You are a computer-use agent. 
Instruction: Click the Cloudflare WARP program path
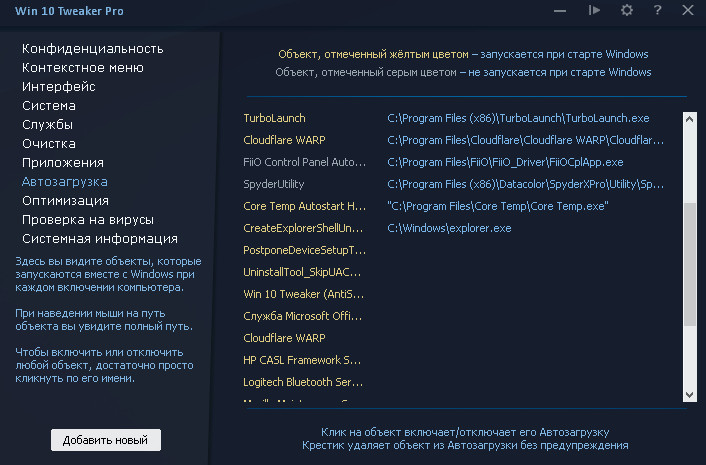click(525, 140)
